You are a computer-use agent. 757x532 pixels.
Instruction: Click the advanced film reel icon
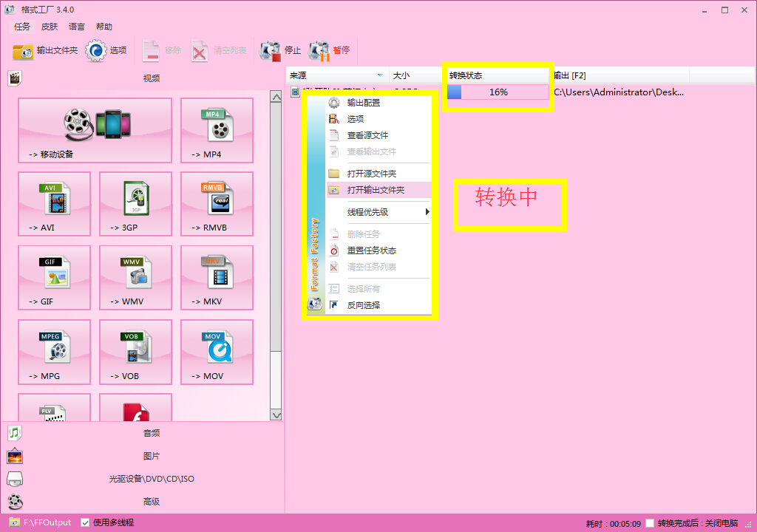pyautogui.click(x=15, y=502)
